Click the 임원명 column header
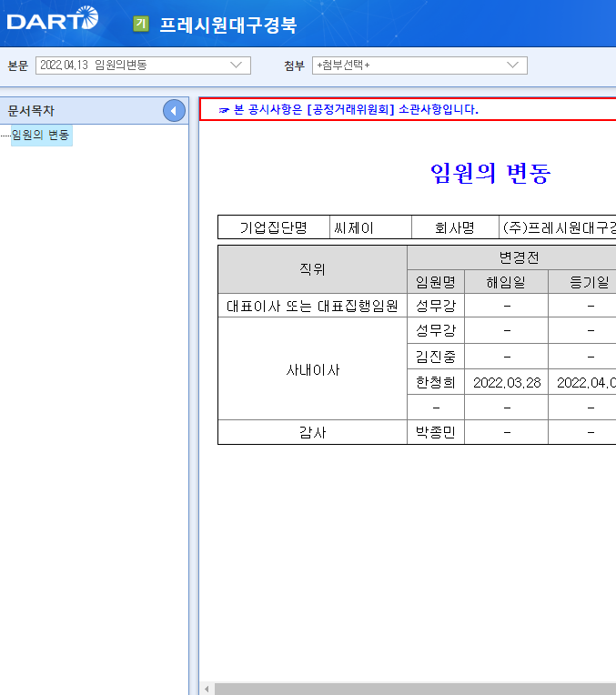The height and width of the screenshot is (695, 616). click(436, 282)
